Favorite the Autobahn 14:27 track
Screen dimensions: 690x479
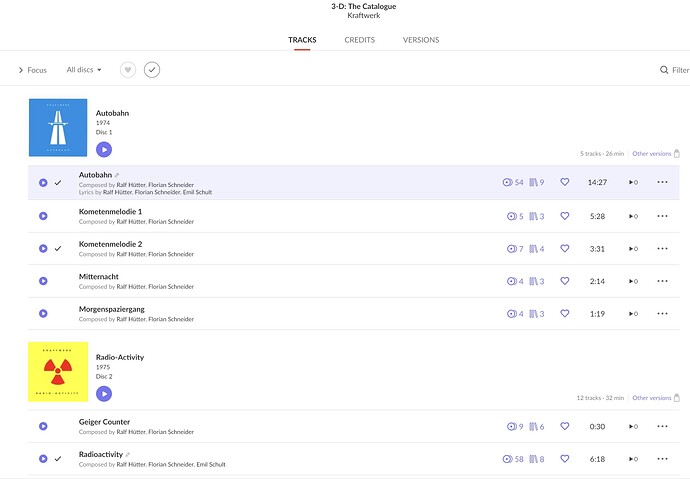(x=565, y=182)
